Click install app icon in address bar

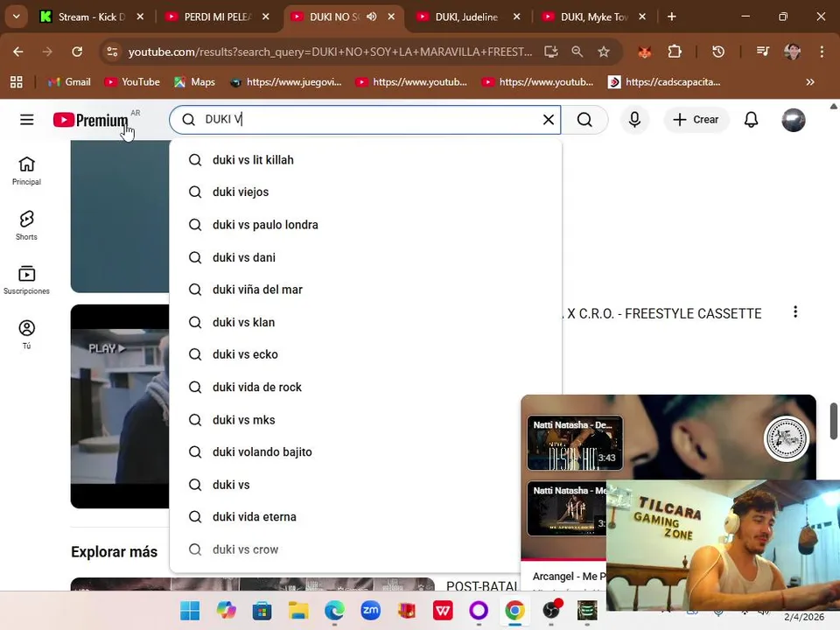point(550,52)
